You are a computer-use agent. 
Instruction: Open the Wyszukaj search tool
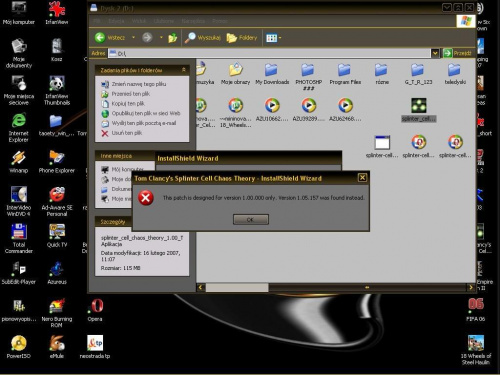[203, 38]
